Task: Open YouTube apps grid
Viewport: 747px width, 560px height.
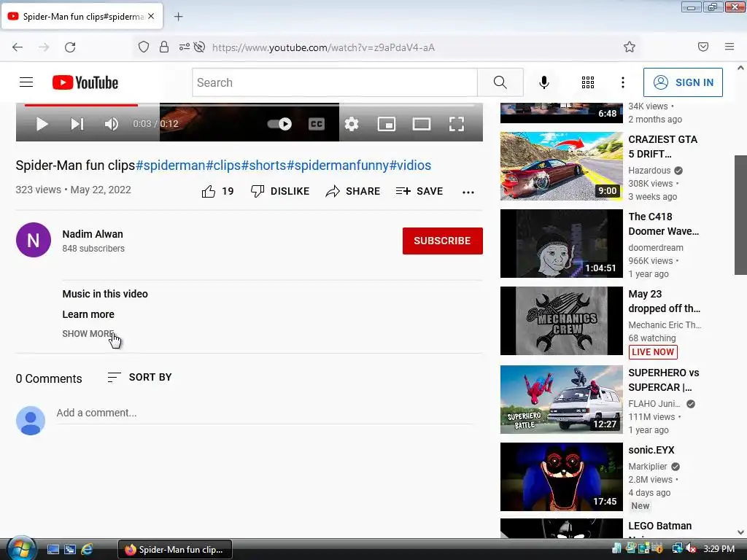Action: tap(588, 82)
